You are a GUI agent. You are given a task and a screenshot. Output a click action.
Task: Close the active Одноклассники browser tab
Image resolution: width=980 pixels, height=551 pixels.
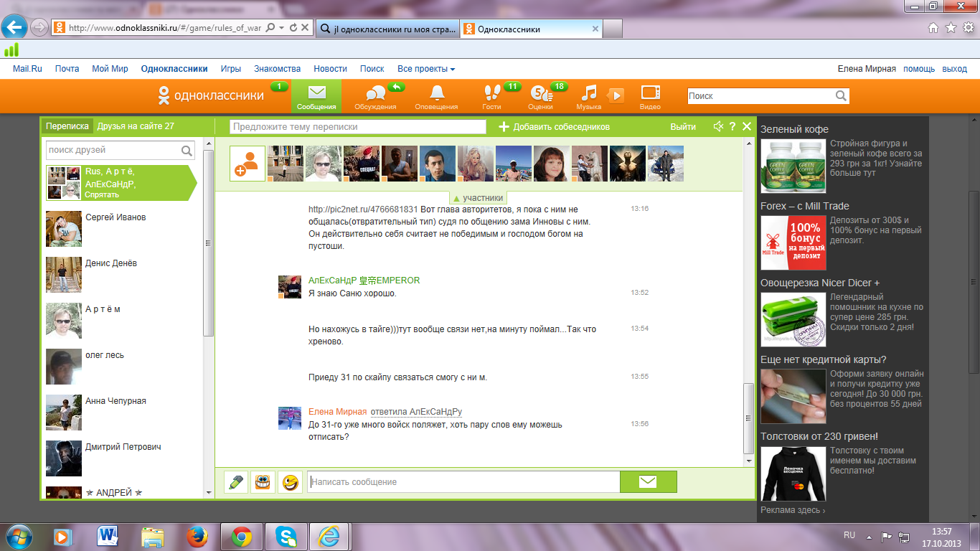pyautogui.click(x=595, y=29)
